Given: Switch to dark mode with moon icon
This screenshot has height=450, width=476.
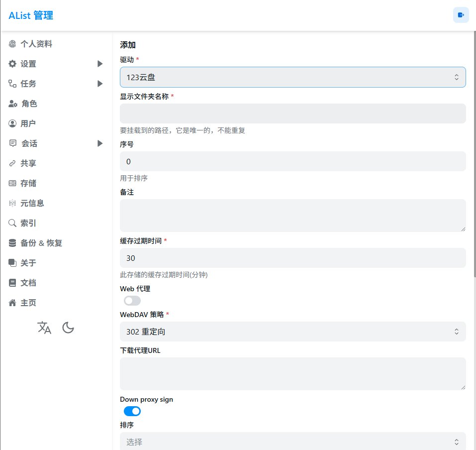Looking at the screenshot, I should point(68,328).
